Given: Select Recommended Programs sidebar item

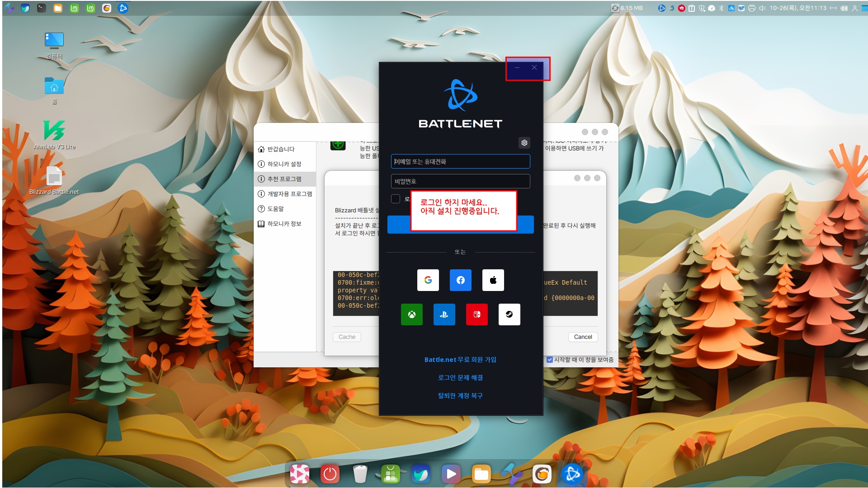Looking at the screenshot, I should (x=284, y=179).
